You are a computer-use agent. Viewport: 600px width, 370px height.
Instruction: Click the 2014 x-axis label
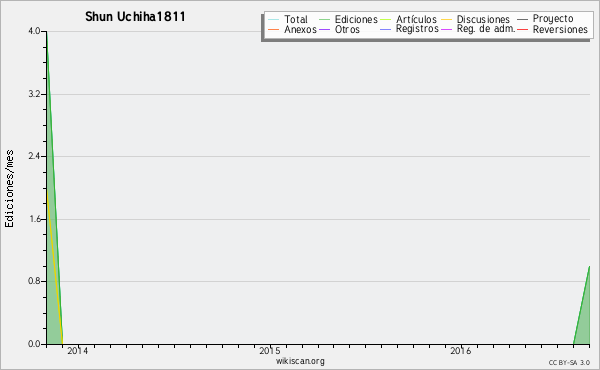[x=77, y=351]
